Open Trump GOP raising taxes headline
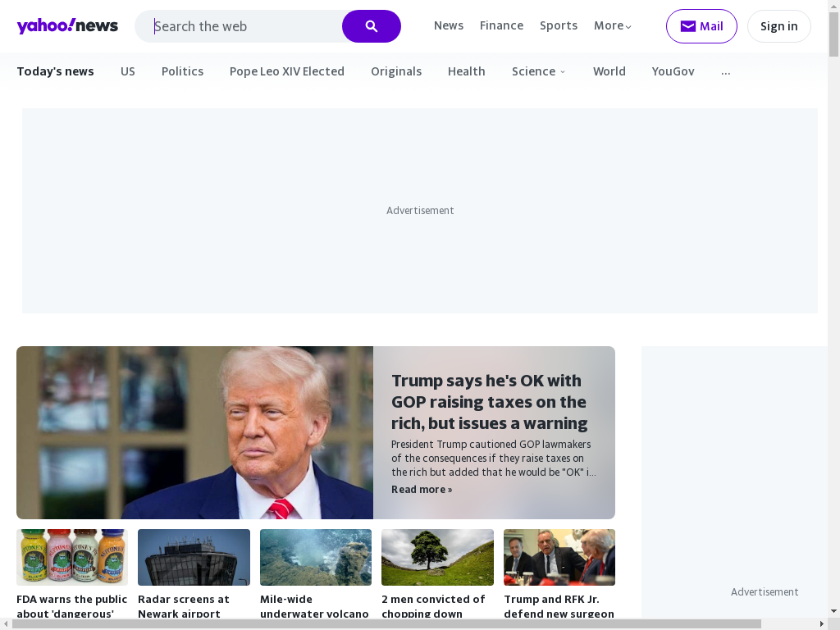The width and height of the screenshot is (840, 630). [489, 402]
